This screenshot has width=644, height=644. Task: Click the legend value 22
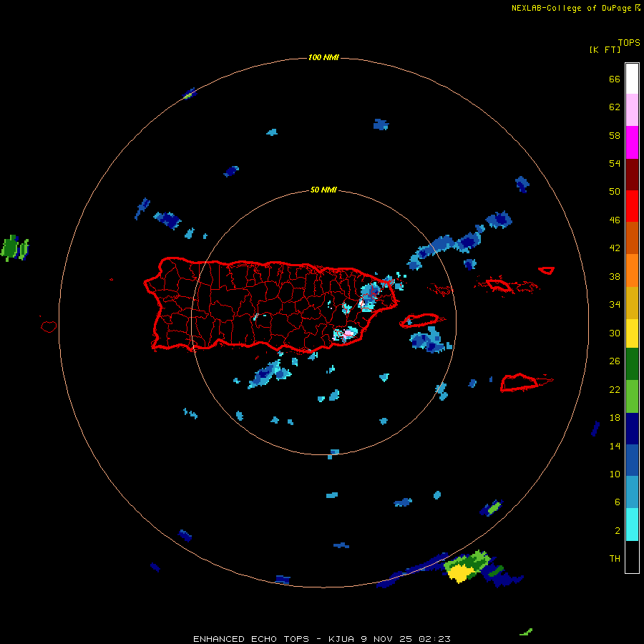[x=615, y=390]
